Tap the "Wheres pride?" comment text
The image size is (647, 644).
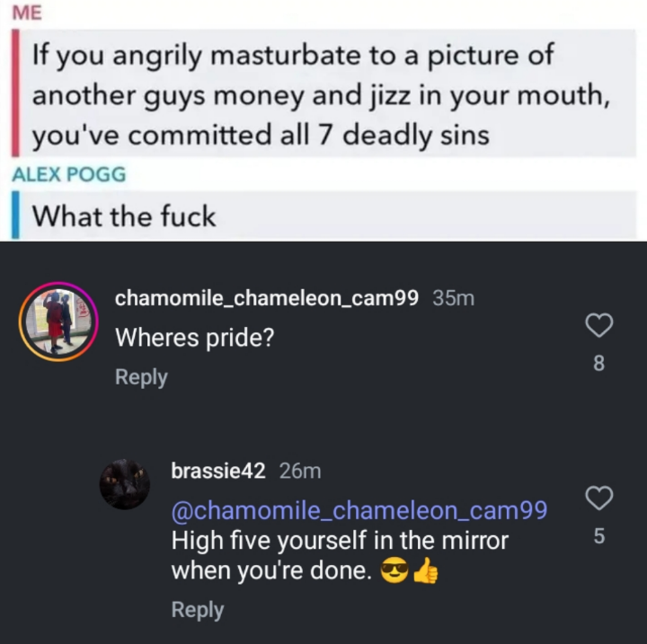click(x=195, y=338)
